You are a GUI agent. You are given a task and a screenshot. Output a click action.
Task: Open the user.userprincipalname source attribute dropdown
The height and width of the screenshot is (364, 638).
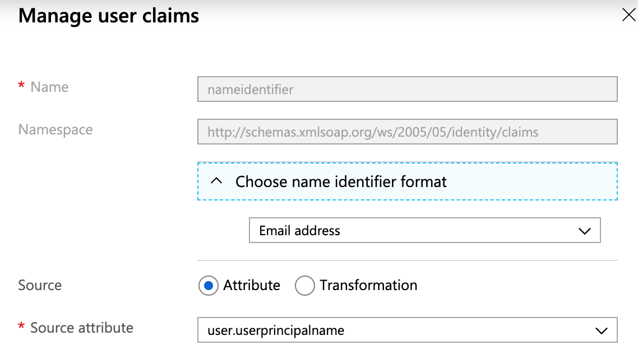point(407,330)
